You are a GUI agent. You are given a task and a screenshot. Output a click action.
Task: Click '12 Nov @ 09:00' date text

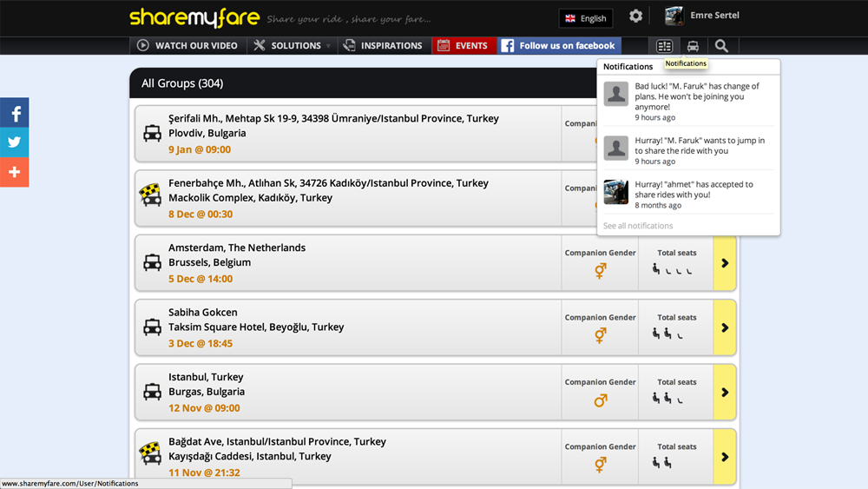pyautogui.click(x=204, y=408)
